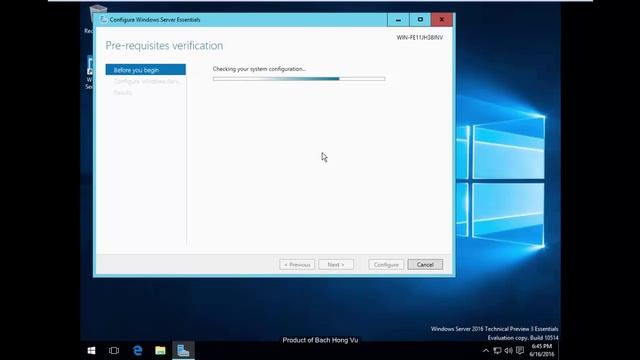Select the Configure Windows Server step
This screenshot has height=360, width=640.
coord(146,81)
